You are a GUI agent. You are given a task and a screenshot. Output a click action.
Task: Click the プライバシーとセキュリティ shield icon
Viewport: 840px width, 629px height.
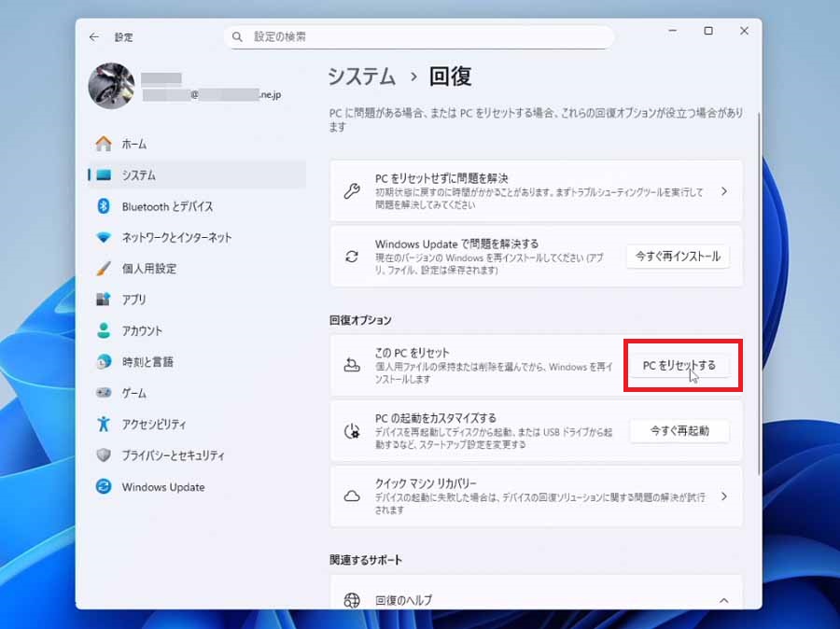(x=104, y=455)
